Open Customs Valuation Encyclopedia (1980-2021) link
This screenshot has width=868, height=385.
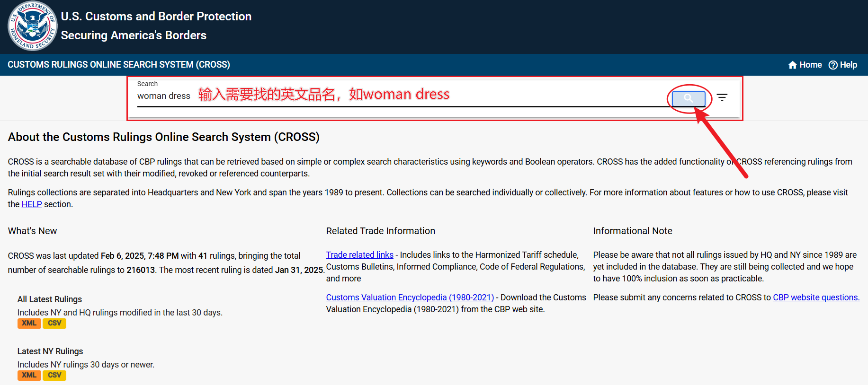point(410,297)
